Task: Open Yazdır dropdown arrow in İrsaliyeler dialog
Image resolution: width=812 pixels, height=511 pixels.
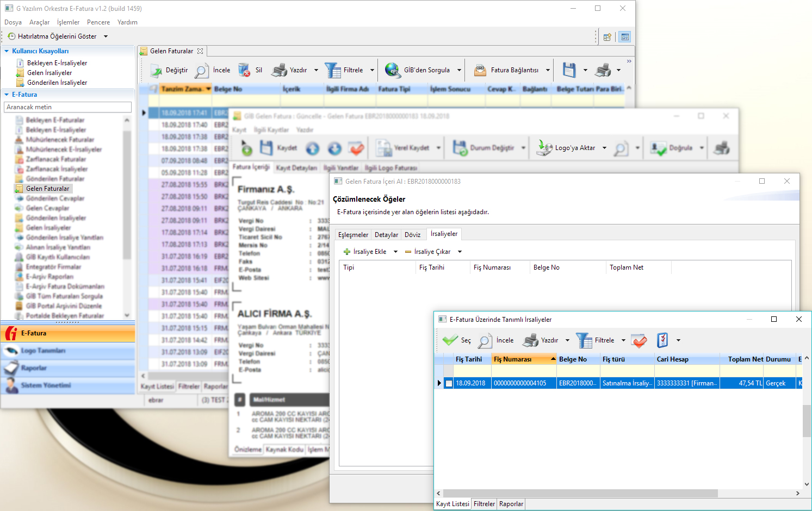Action: coord(567,341)
